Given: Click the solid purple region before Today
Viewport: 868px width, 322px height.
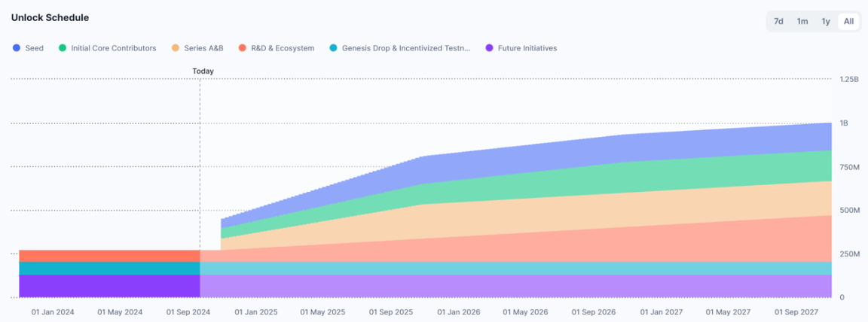Looking at the screenshot, I should pyautogui.click(x=109, y=286).
